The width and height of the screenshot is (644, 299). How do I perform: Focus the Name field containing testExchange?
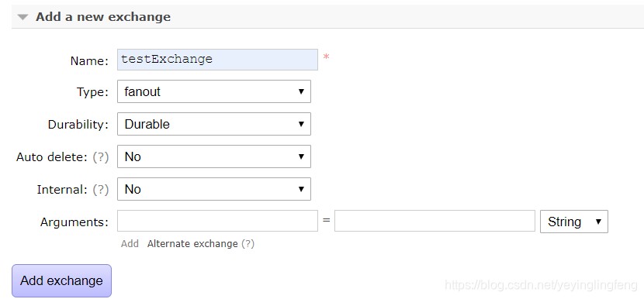coord(217,60)
